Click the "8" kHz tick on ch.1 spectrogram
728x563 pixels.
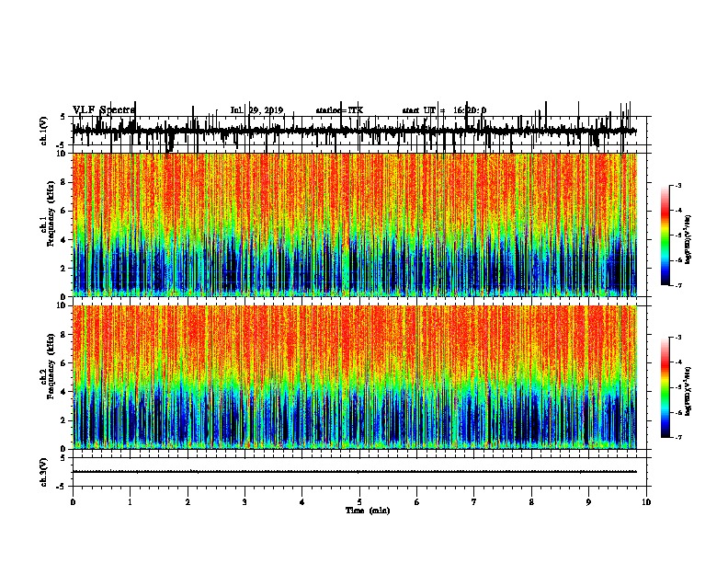(x=64, y=182)
